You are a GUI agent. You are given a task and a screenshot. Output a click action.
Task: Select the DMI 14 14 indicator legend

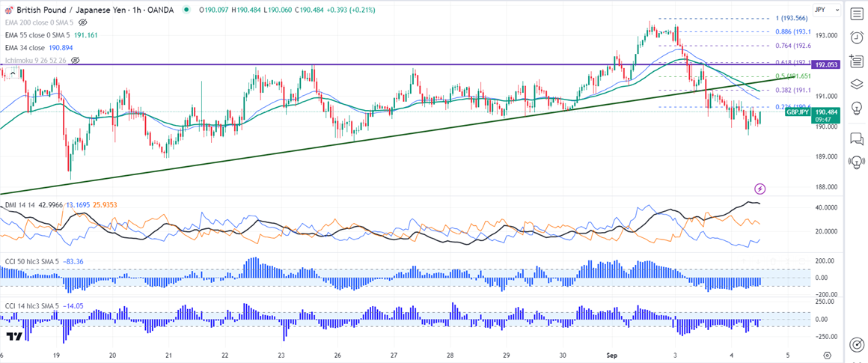coord(19,205)
